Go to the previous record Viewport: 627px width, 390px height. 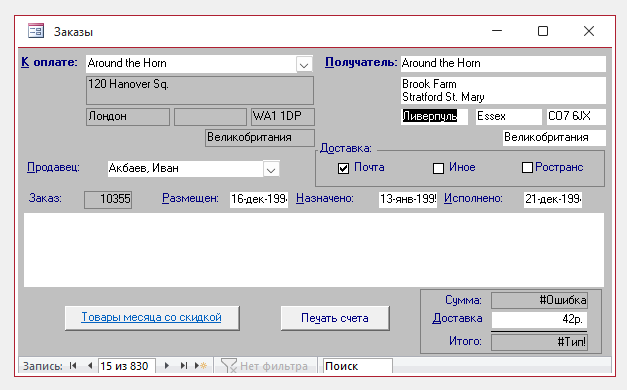tap(90, 366)
